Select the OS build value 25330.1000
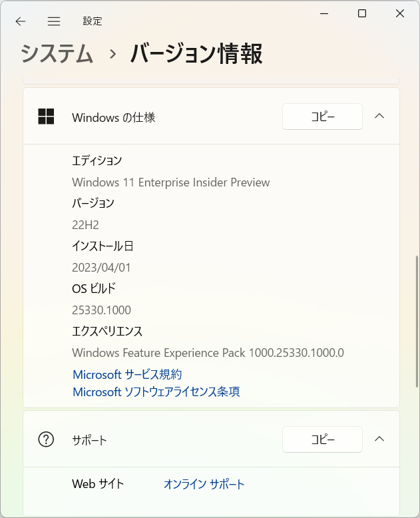Image resolution: width=420 pixels, height=518 pixels. (x=101, y=310)
